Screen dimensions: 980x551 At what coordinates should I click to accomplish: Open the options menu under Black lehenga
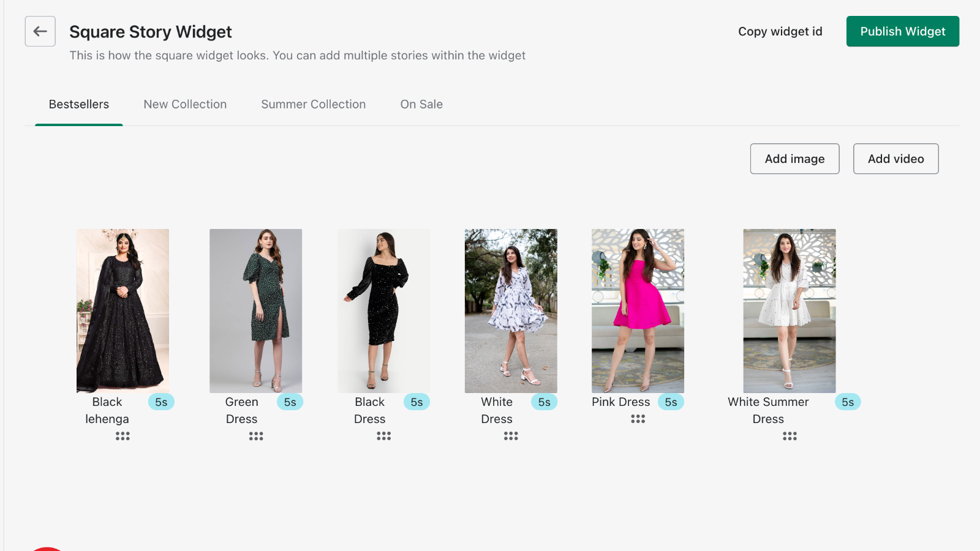pos(123,436)
